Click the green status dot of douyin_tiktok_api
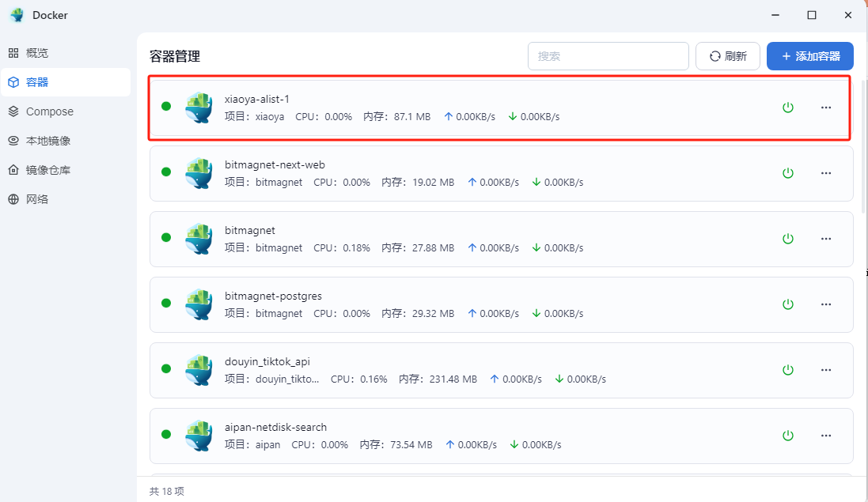The width and height of the screenshot is (868, 502). [166, 368]
